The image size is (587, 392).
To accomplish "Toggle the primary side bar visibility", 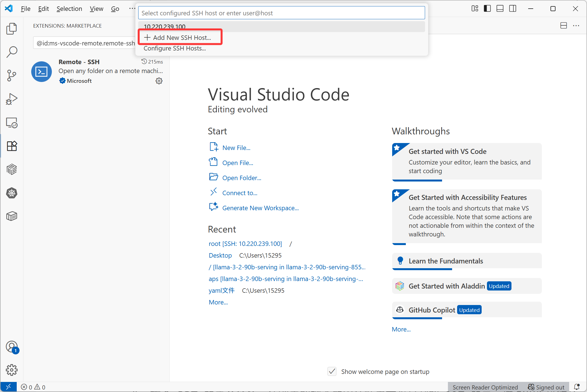I will (487, 9).
